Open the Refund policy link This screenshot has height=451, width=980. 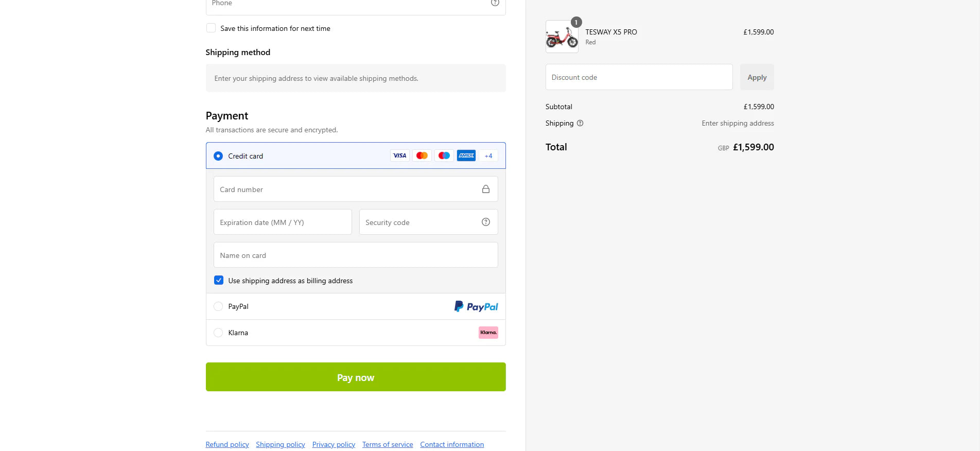click(227, 444)
